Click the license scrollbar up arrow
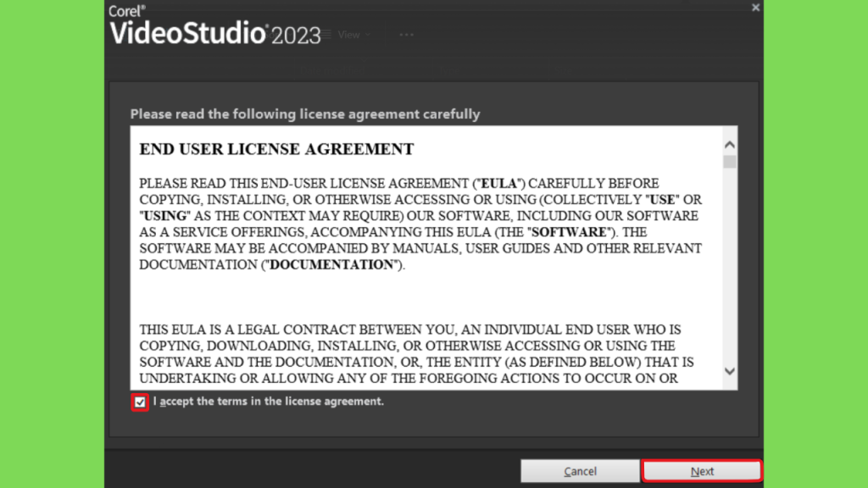 pos(730,145)
